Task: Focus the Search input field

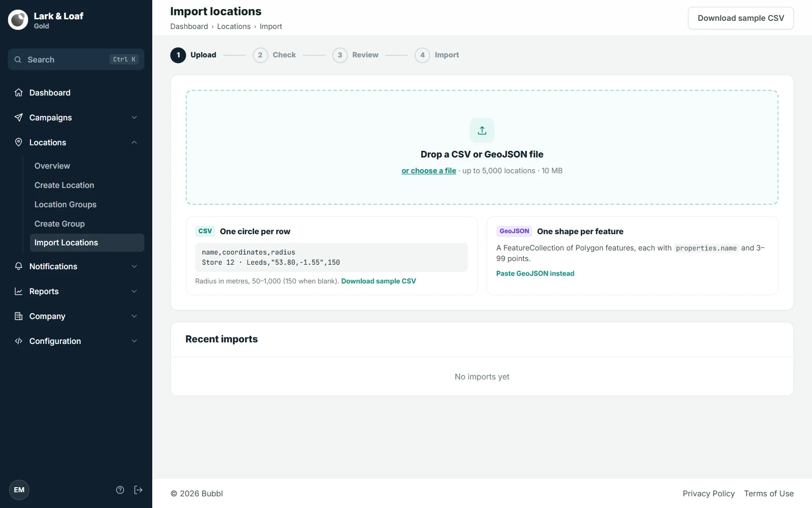Action: (x=76, y=59)
